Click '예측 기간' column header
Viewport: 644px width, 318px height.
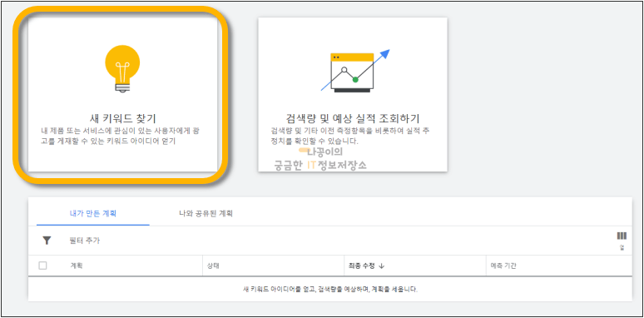click(503, 266)
